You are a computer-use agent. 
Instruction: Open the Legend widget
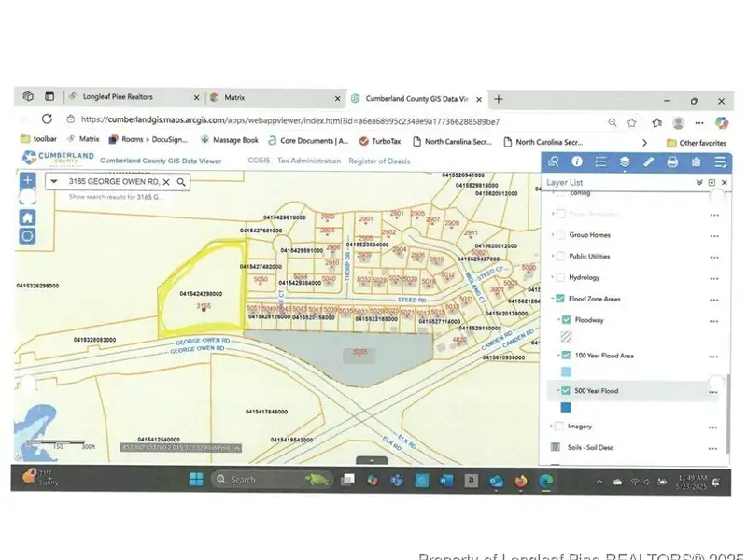point(600,161)
